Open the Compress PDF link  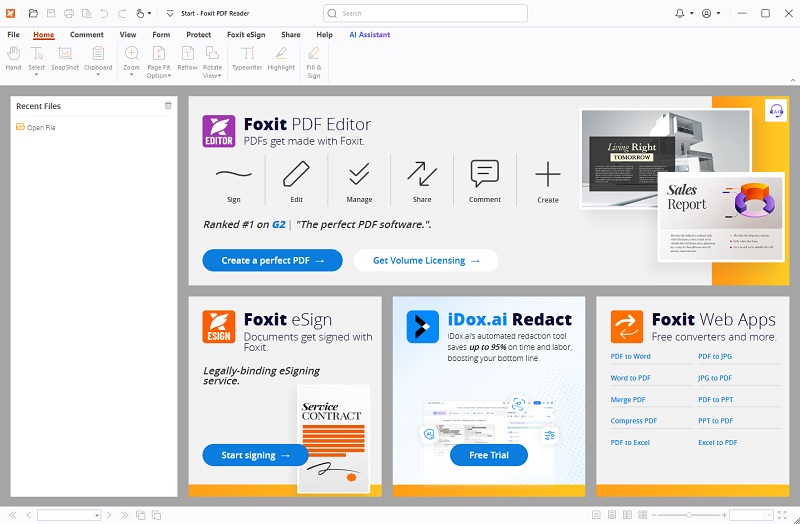(x=634, y=421)
